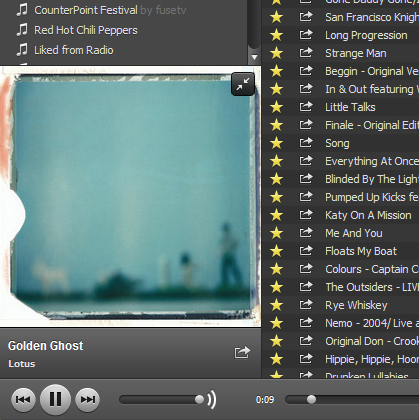The width and height of the screenshot is (419, 420).
Task: Share the Little Talks track
Action: pyautogui.click(x=306, y=106)
